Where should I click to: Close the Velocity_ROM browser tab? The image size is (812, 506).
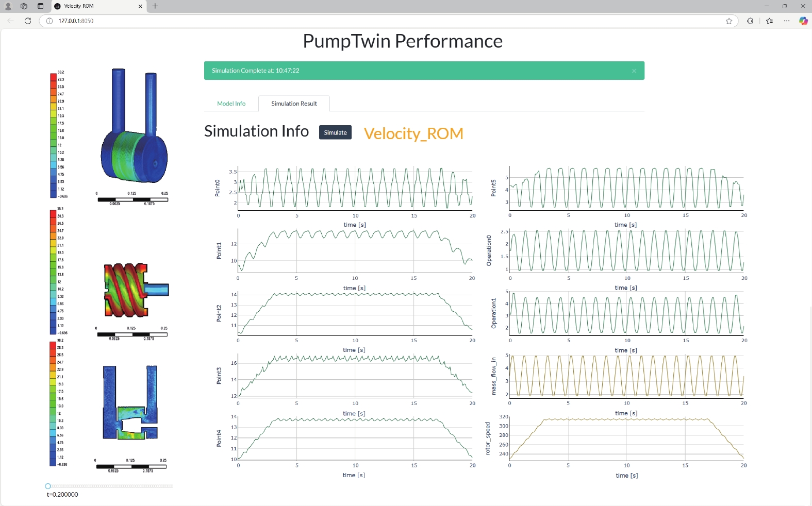point(140,6)
